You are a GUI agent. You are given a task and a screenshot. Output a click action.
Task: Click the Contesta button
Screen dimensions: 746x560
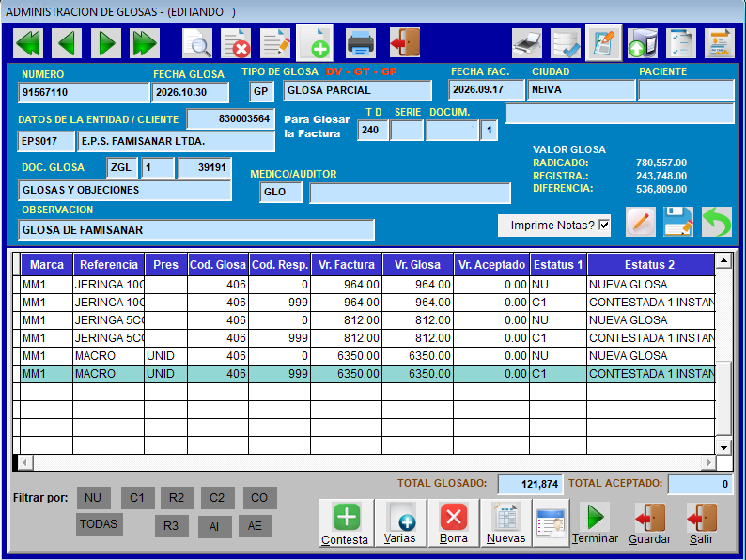(346, 523)
